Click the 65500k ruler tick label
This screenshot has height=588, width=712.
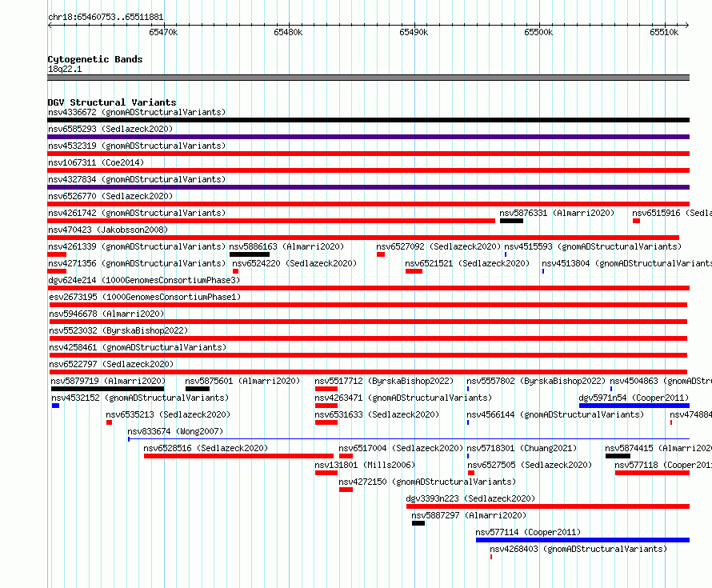tap(538, 32)
